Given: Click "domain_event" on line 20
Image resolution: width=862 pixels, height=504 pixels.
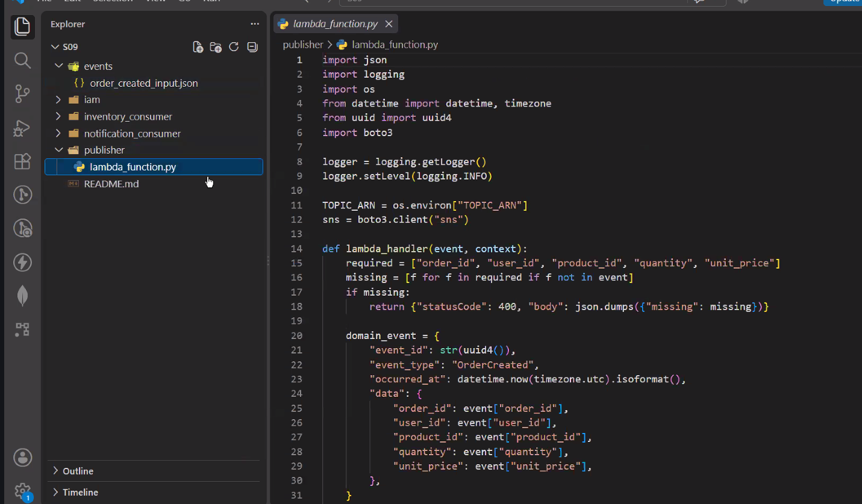Looking at the screenshot, I should tap(381, 335).
